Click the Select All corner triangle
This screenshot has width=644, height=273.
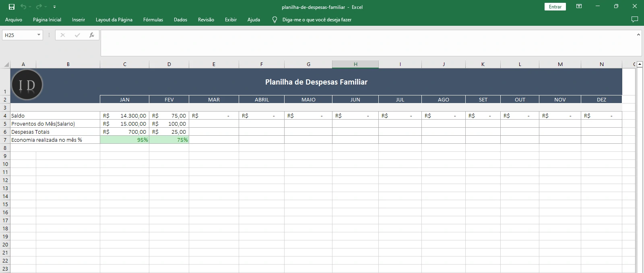pos(6,64)
